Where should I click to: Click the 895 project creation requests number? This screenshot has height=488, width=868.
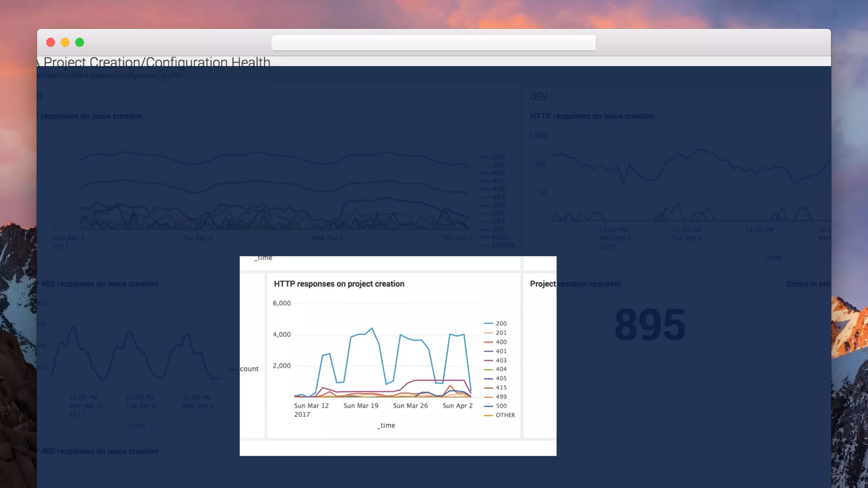[650, 325]
